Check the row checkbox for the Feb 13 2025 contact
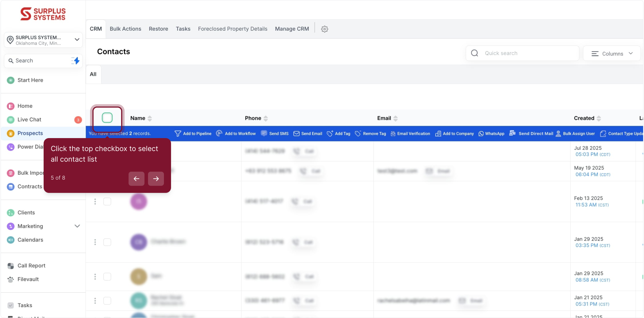 pos(107,202)
